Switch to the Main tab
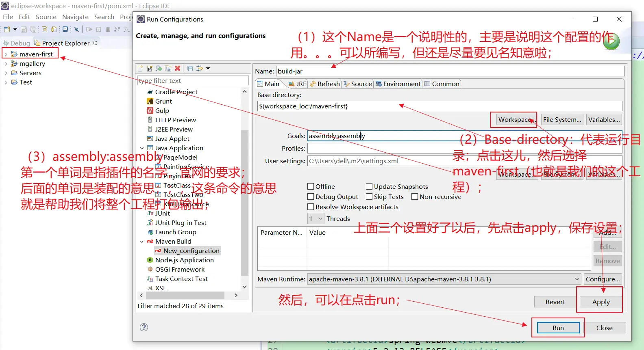 pos(268,84)
